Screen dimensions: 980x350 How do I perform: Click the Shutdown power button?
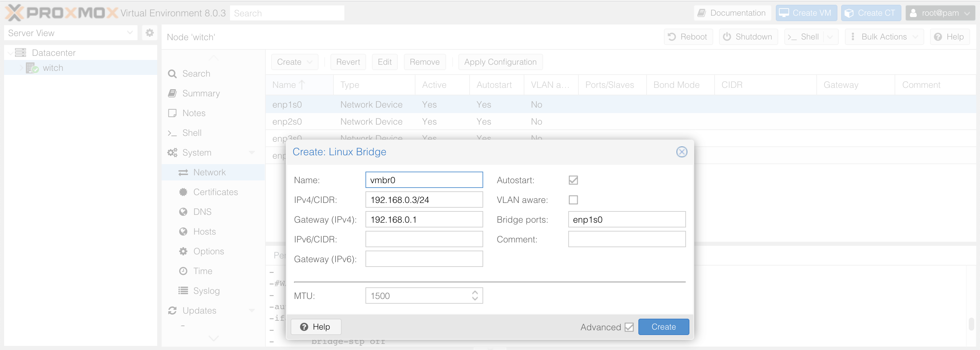[x=748, y=37]
